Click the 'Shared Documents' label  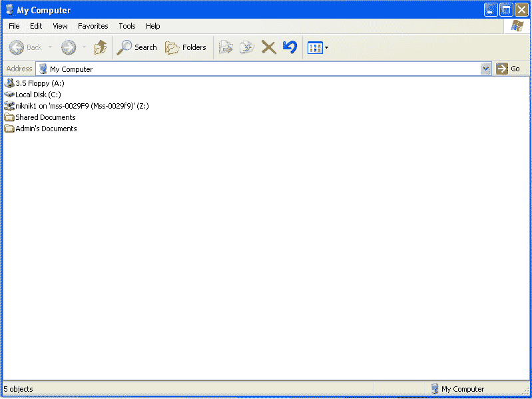45,117
